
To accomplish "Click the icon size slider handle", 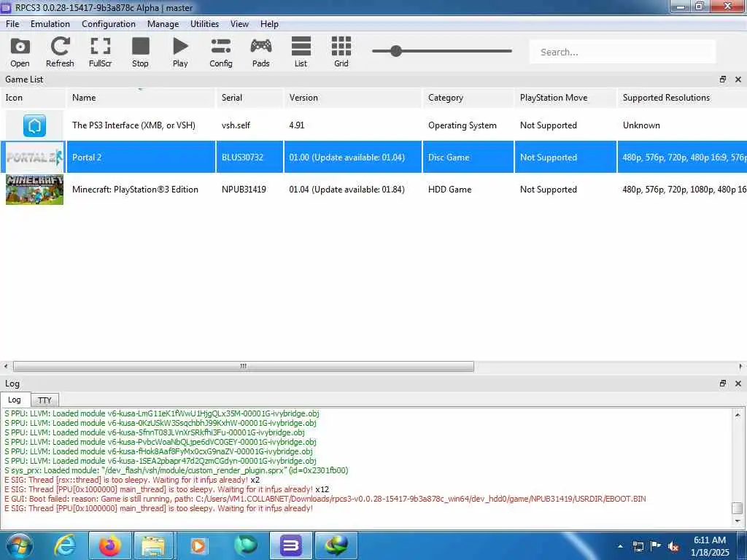I will pyautogui.click(x=396, y=51).
